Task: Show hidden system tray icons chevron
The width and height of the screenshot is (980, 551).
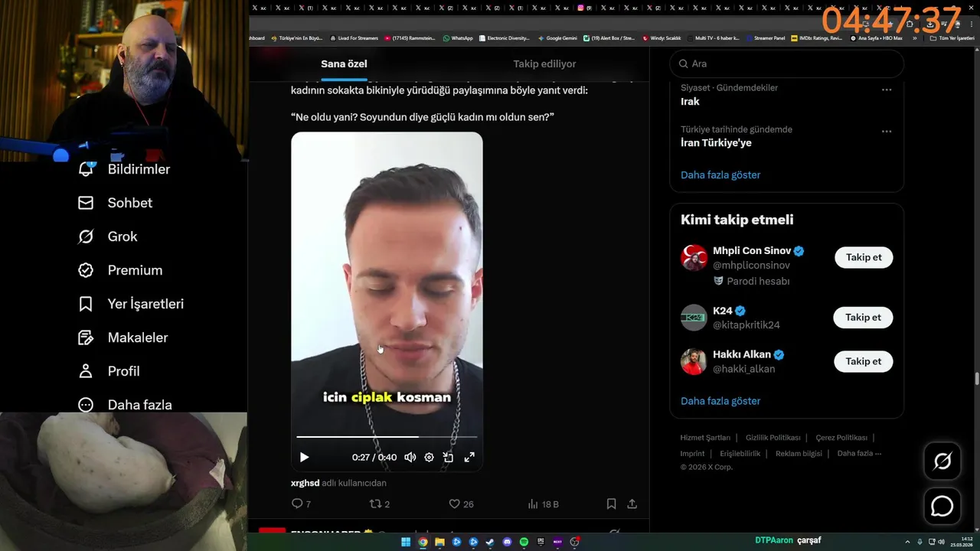Action: click(x=907, y=542)
